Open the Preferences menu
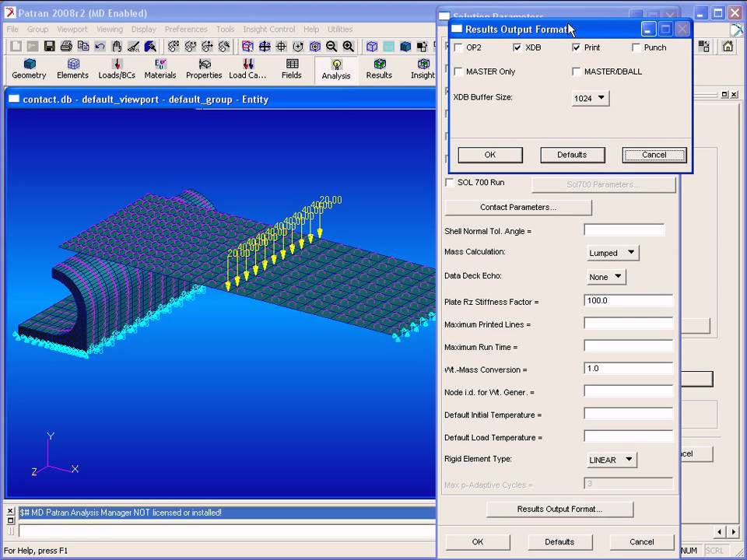The height and width of the screenshot is (560, 747). (186, 29)
